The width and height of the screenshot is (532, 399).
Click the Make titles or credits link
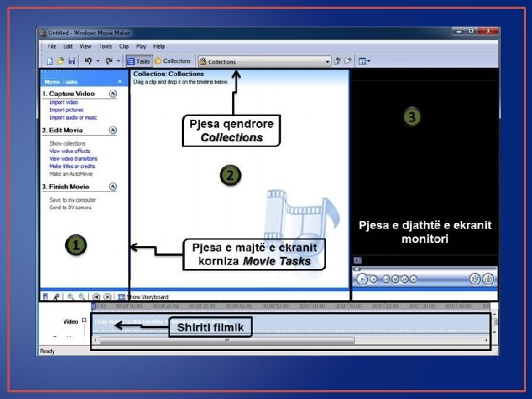point(72,166)
